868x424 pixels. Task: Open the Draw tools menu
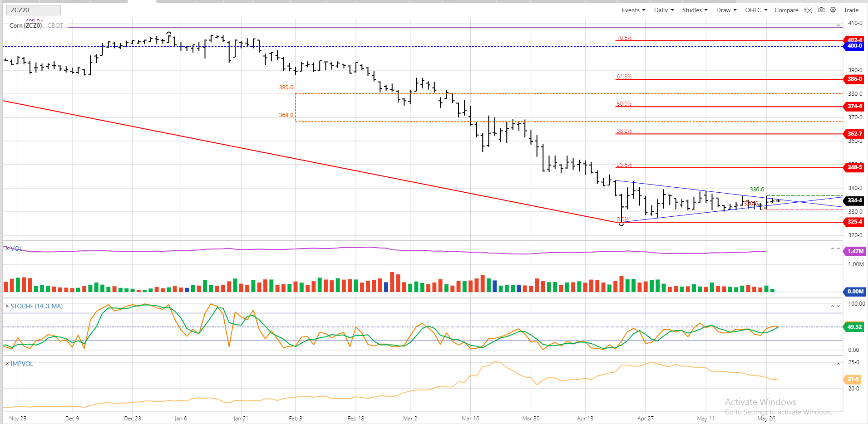(x=726, y=10)
